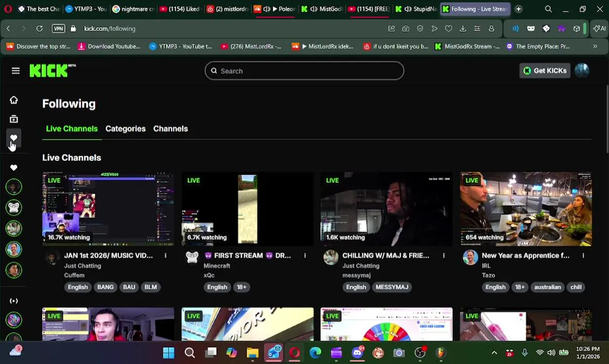Click the search magnifier icon in Kick search bar
The image size is (609, 364).
click(x=214, y=71)
